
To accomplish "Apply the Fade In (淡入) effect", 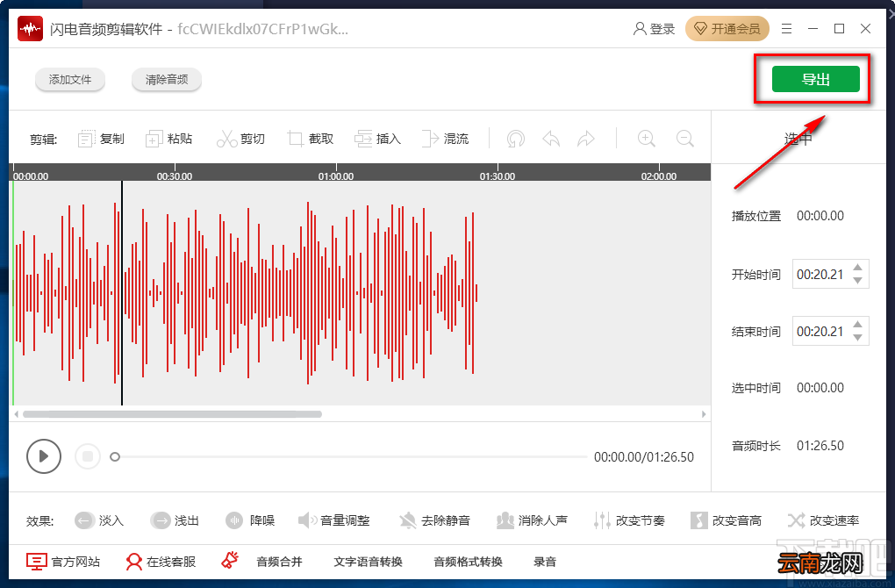I will (99, 520).
